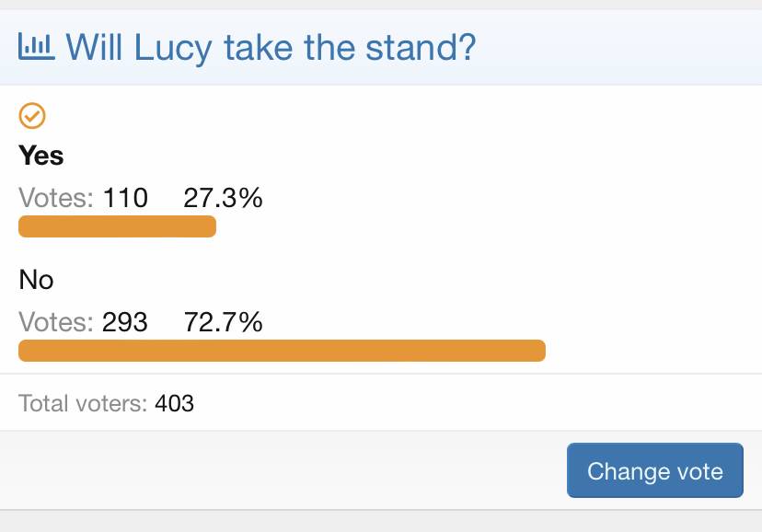The image size is (762, 532).
Task: Select the Yes option label
Action: [41, 156]
